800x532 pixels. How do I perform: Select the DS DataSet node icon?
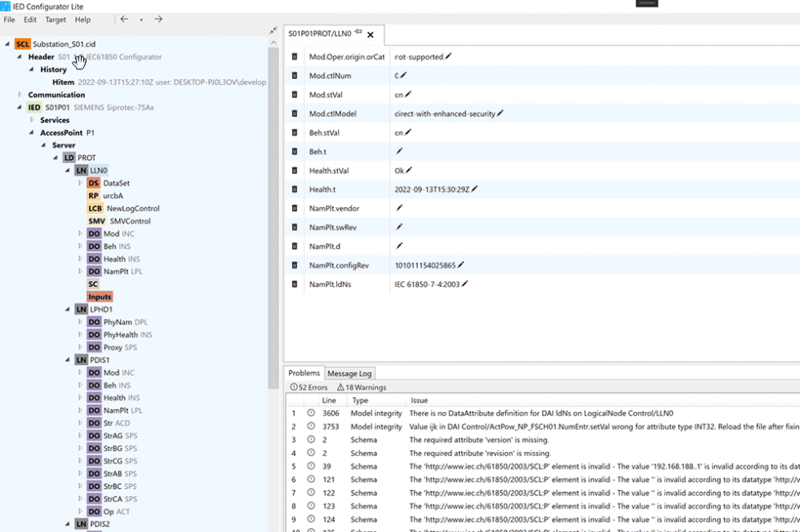(x=94, y=184)
